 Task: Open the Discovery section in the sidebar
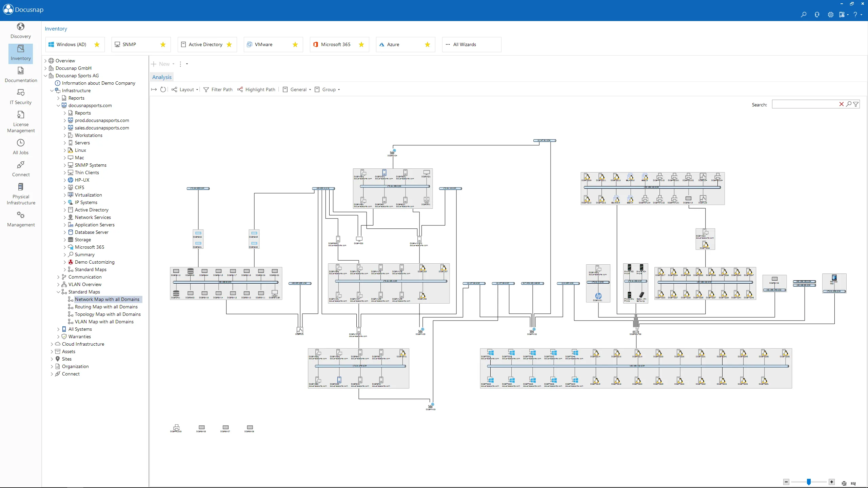click(x=21, y=31)
